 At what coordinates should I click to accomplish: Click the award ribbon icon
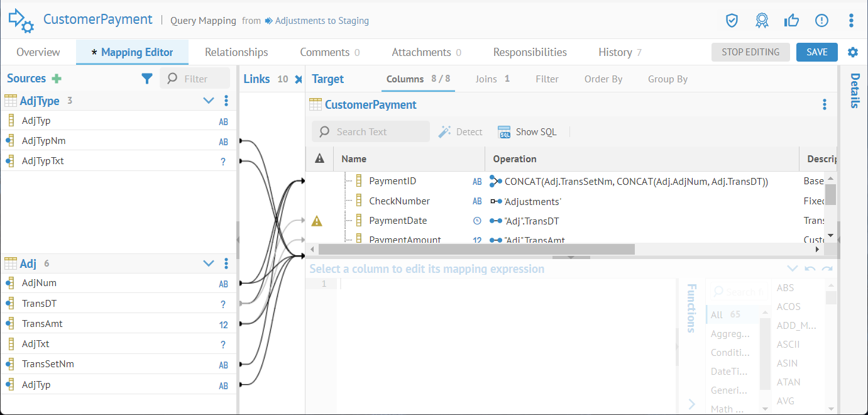point(762,21)
